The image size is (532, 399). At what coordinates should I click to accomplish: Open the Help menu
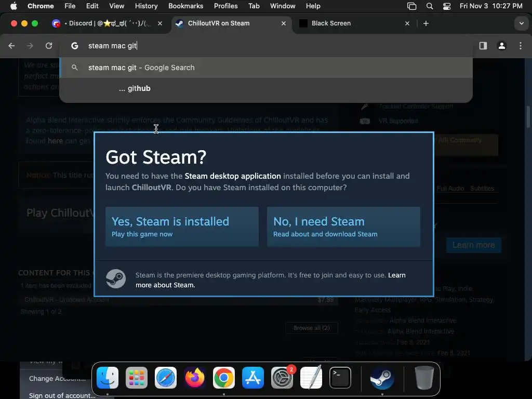pos(313,6)
